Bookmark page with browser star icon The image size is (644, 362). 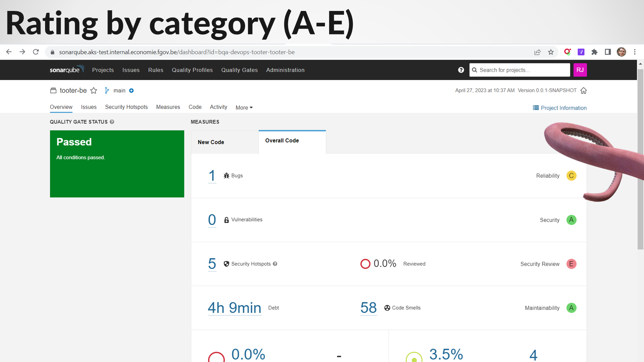(551, 52)
